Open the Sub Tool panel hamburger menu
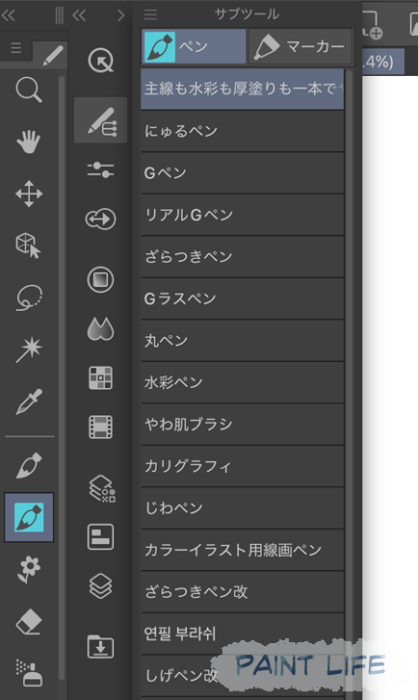The height and width of the screenshot is (700, 418). (150, 15)
